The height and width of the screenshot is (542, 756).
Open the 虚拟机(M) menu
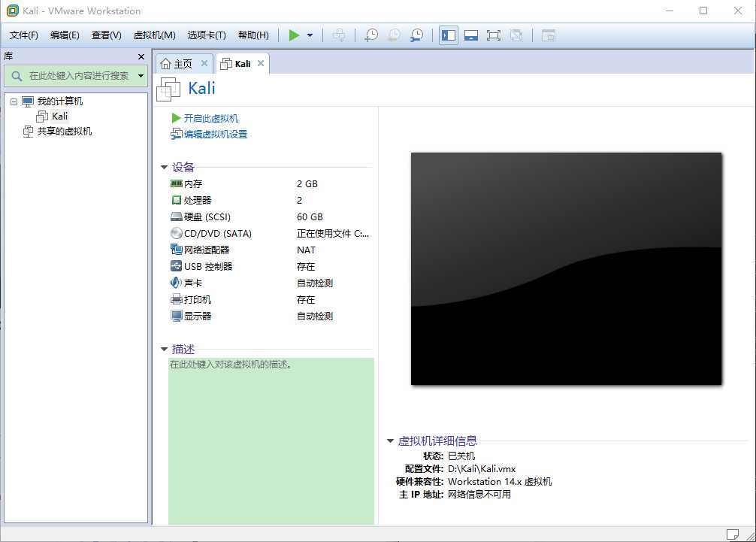pos(154,35)
